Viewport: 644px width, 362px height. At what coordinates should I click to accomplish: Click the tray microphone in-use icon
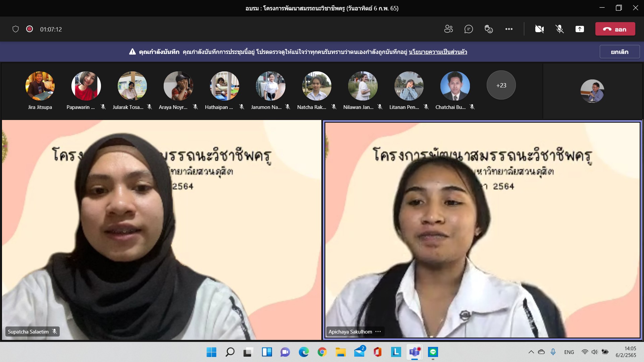point(553,352)
